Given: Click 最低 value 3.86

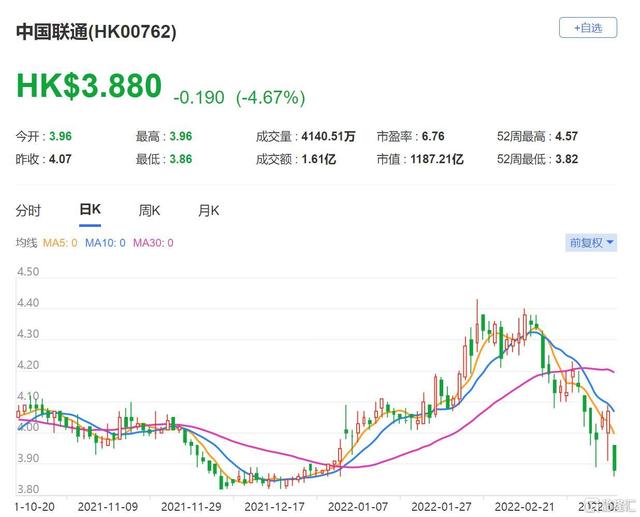Looking at the screenshot, I should pos(181,159).
